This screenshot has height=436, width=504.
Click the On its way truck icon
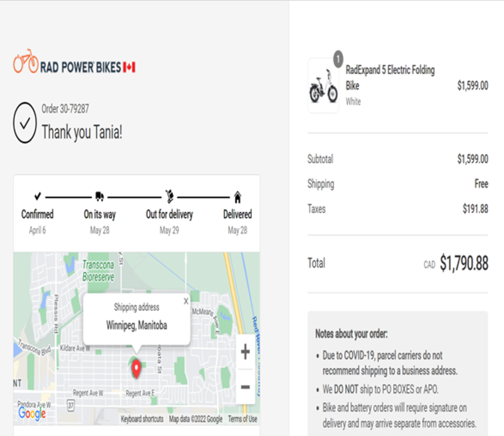[x=99, y=197]
